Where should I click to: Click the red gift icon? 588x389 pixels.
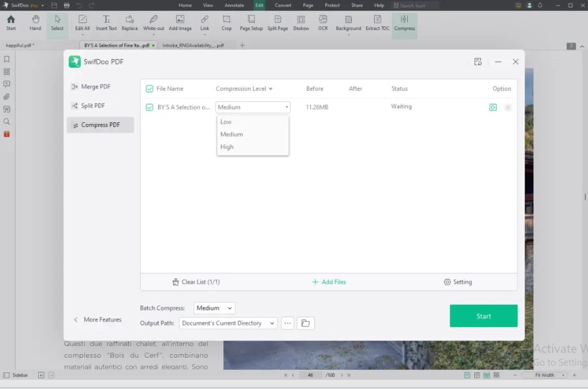(x=7, y=134)
